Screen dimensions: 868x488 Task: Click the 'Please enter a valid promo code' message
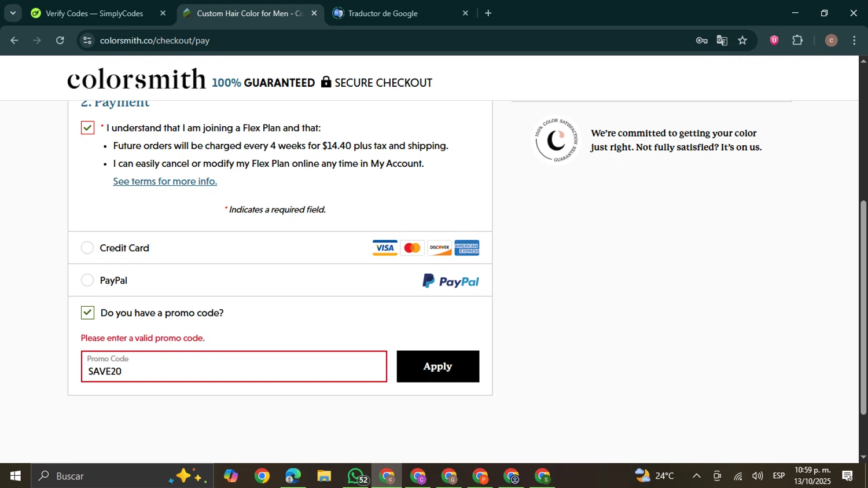pyautogui.click(x=143, y=338)
